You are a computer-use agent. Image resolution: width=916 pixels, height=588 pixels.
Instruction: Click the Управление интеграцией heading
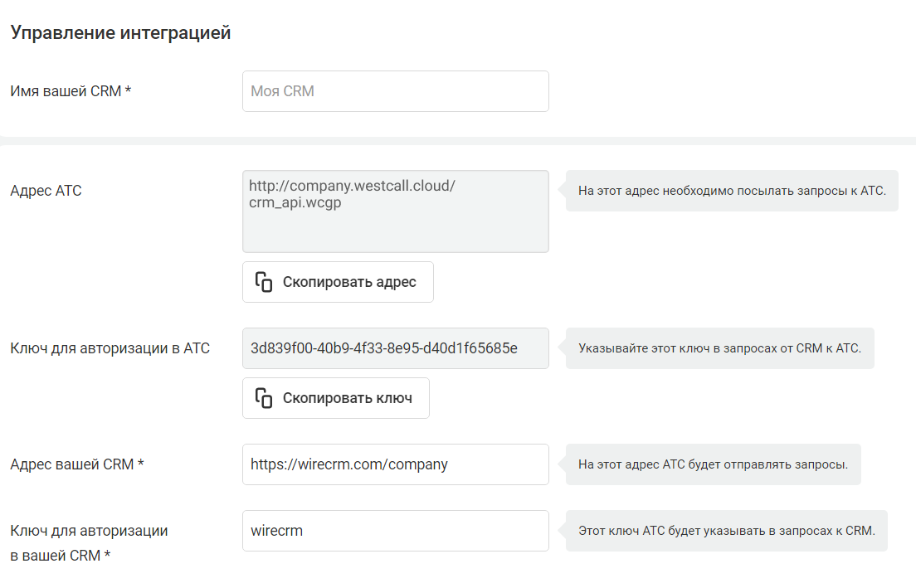tap(120, 32)
